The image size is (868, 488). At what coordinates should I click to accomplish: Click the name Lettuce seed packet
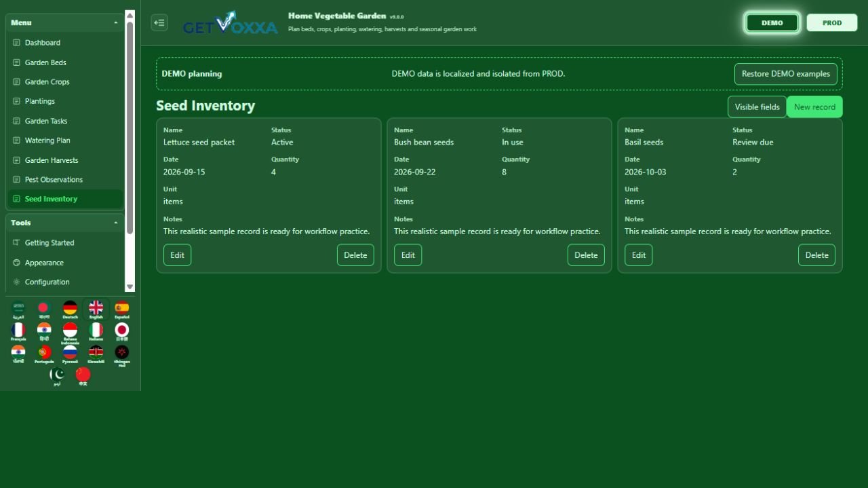click(199, 143)
